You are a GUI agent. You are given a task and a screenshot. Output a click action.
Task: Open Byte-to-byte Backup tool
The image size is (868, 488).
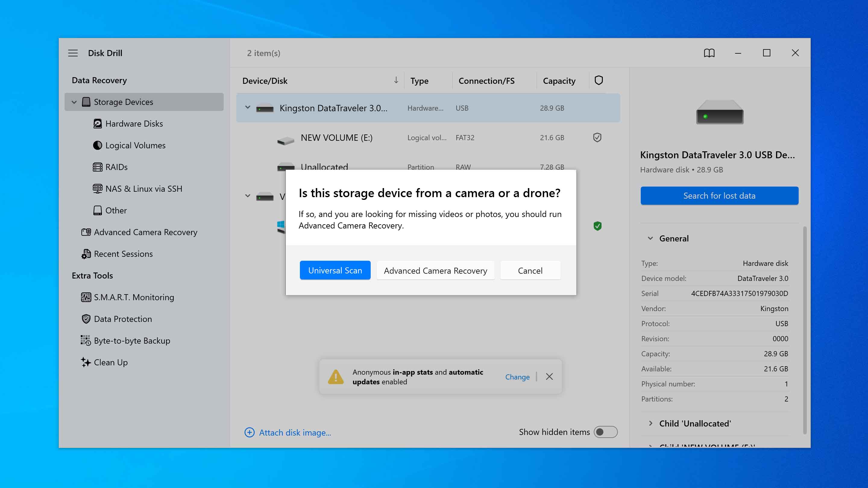pyautogui.click(x=131, y=341)
